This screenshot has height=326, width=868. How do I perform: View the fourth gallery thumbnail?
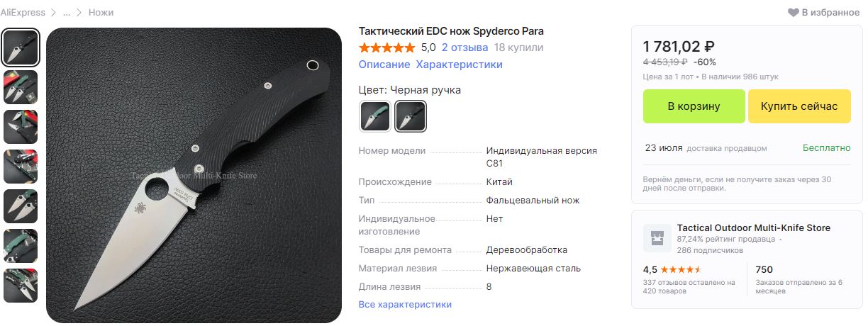pos(21,167)
